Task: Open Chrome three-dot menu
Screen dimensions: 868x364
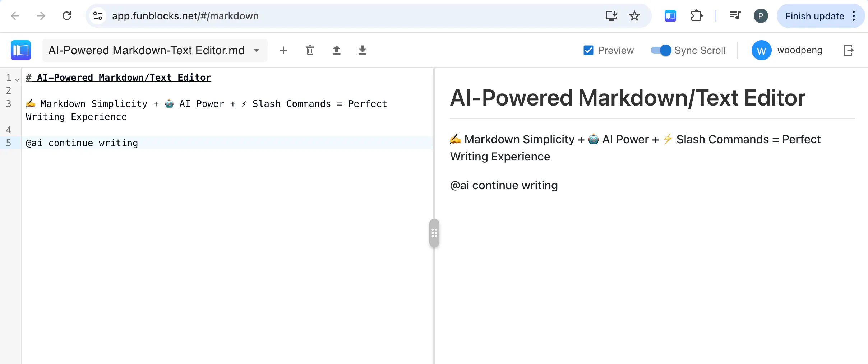Action: coord(854,16)
